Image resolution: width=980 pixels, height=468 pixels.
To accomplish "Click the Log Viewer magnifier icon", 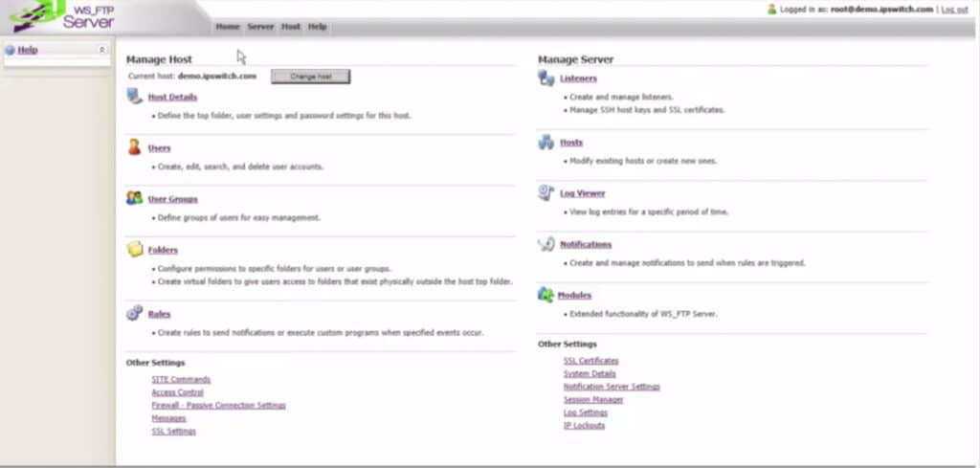I will tap(546, 192).
